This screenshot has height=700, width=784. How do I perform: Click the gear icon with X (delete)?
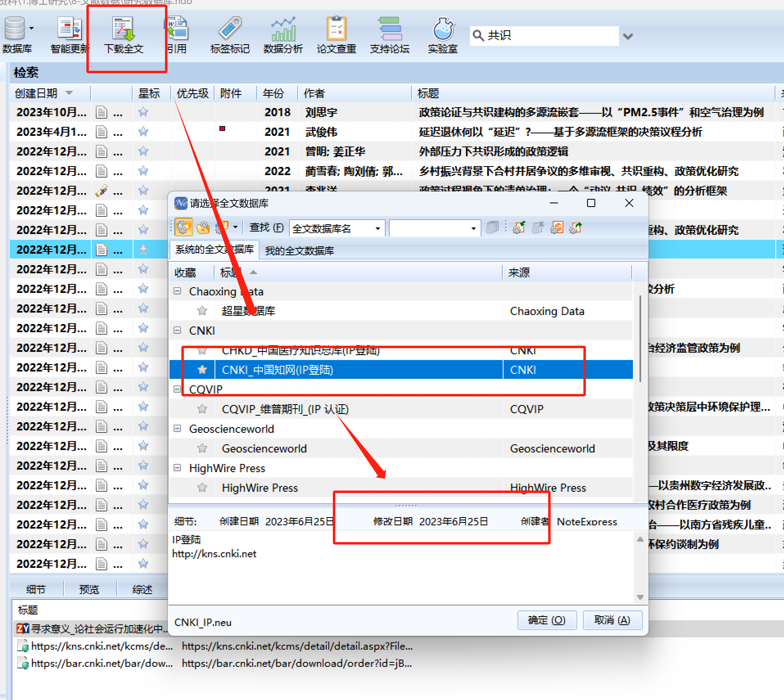pyautogui.click(x=538, y=227)
